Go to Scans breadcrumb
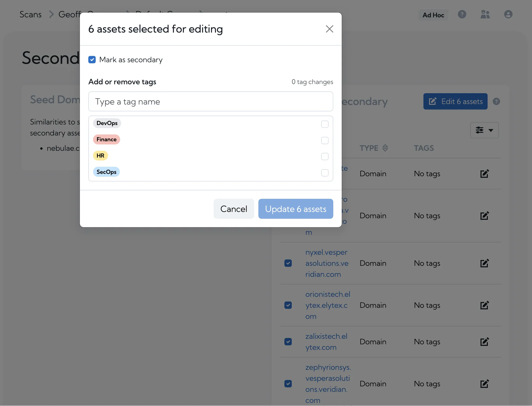 (30, 14)
